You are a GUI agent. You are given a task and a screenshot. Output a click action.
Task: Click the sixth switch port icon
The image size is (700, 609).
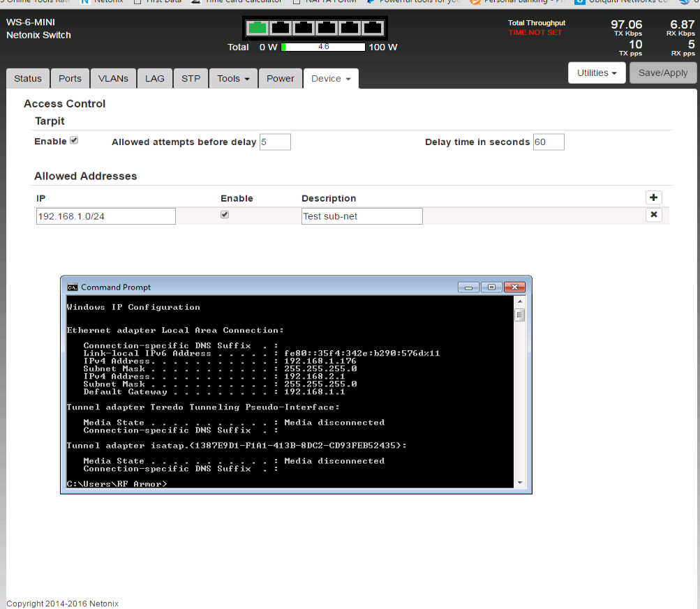(373, 28)
